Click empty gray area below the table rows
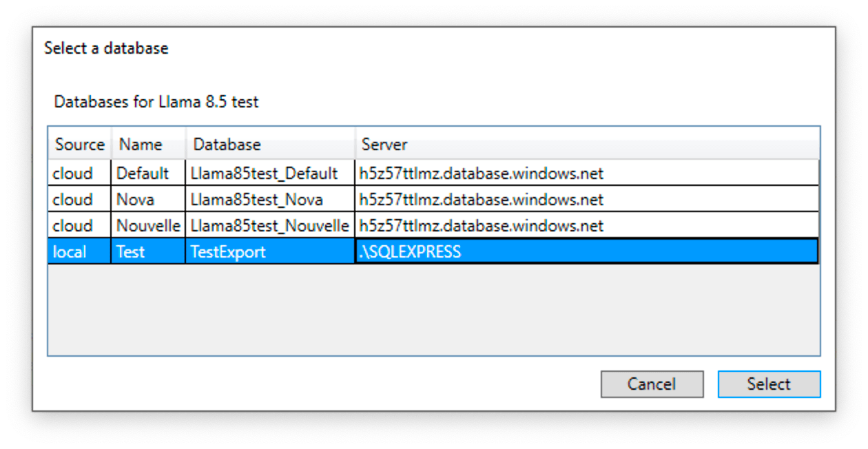This screenshot has width=868, height=449. point(433,310)
